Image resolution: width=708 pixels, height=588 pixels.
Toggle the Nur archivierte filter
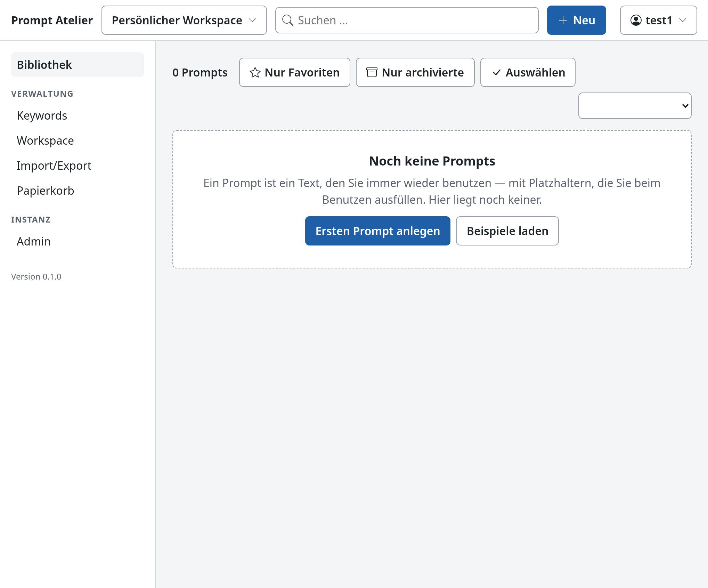click(415, 72)
